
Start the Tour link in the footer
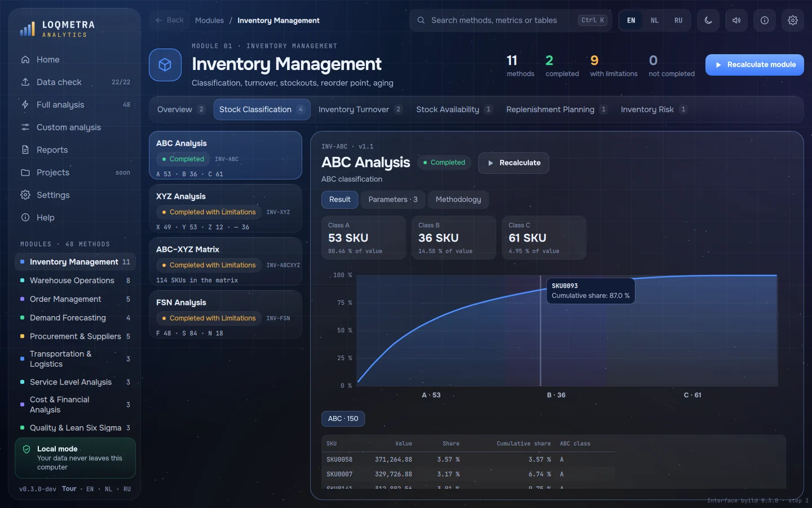pos(69,489)
